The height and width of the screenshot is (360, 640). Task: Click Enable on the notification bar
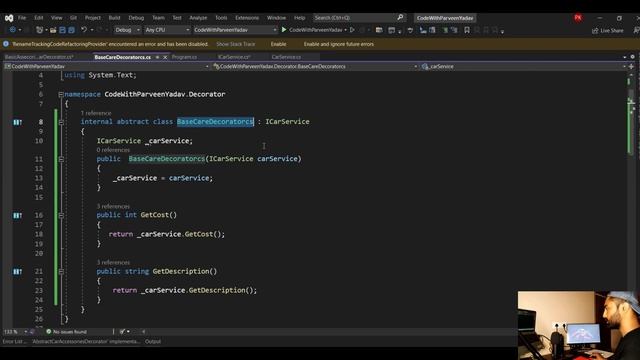[x=278, y=44]
